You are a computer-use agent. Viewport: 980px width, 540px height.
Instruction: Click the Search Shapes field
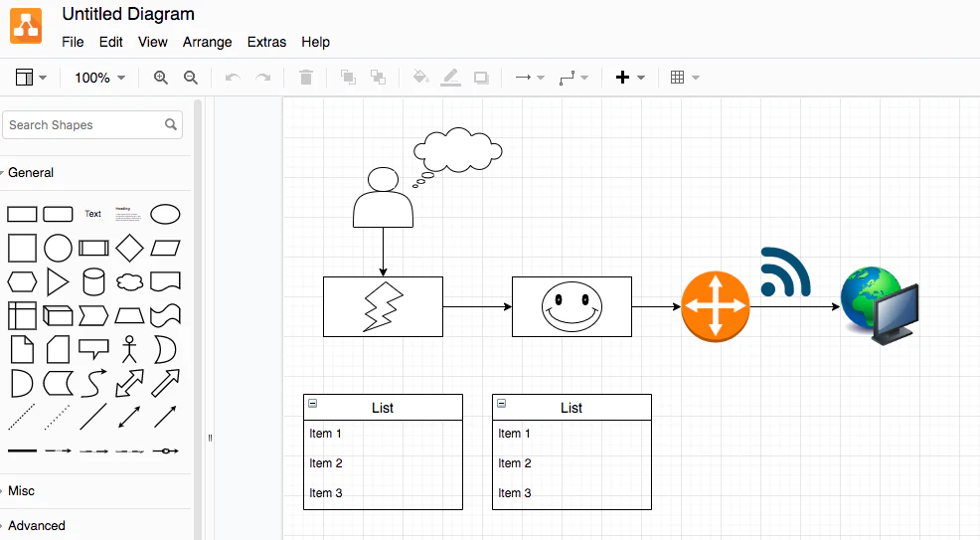point(92,125)
